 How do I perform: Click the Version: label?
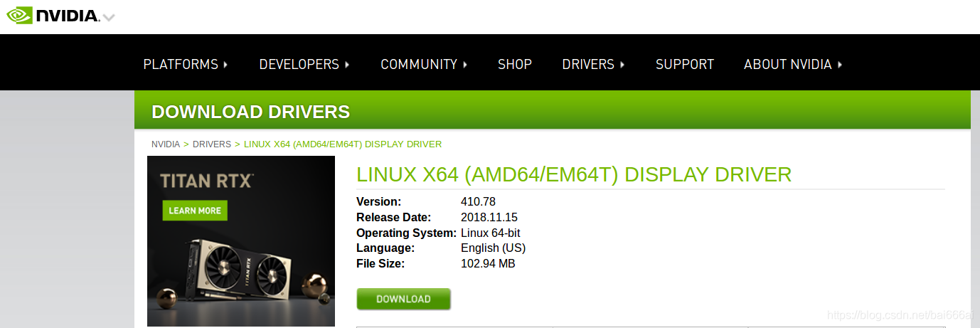click(379, 202)
